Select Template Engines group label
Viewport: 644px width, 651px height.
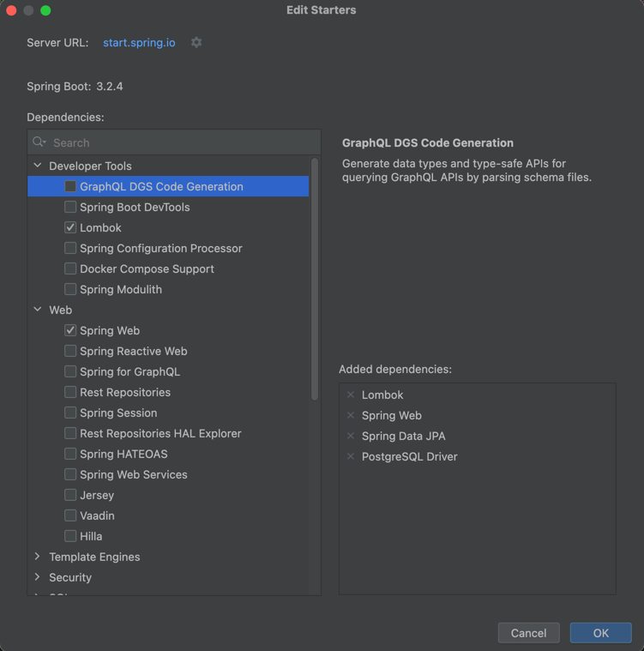click(94, 557)
